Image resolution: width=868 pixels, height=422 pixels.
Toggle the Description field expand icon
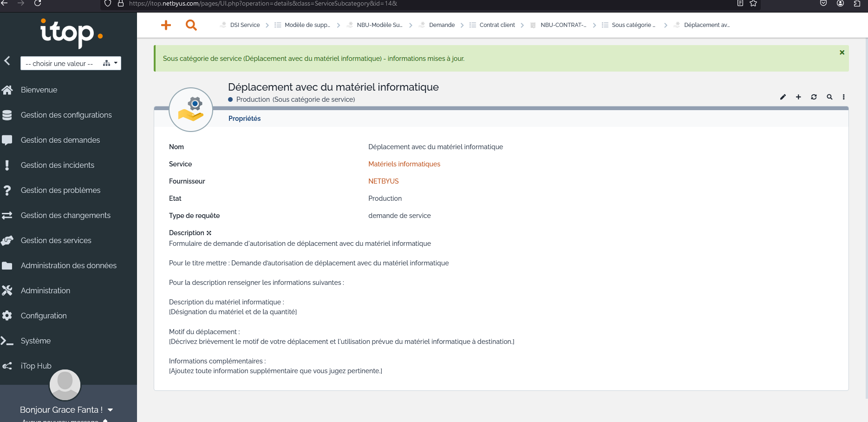pyautogui.click(x=209, y=233)
